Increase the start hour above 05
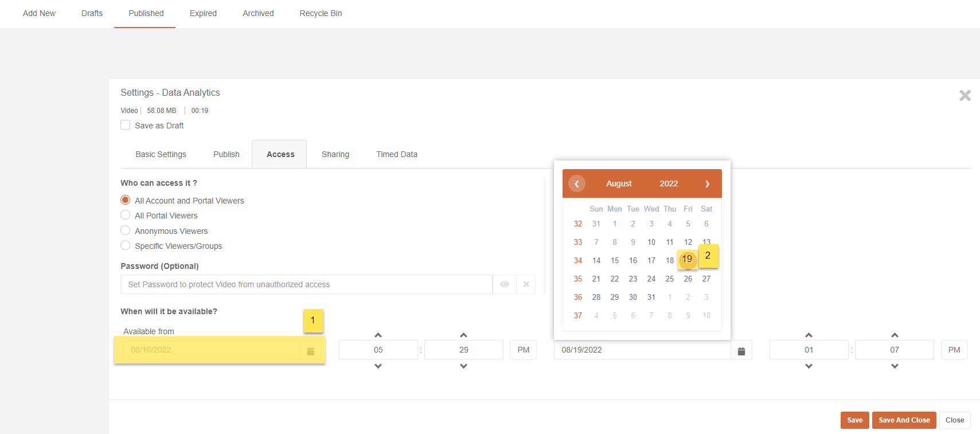Viewport: 980px width, 434px height. (378, 335)
